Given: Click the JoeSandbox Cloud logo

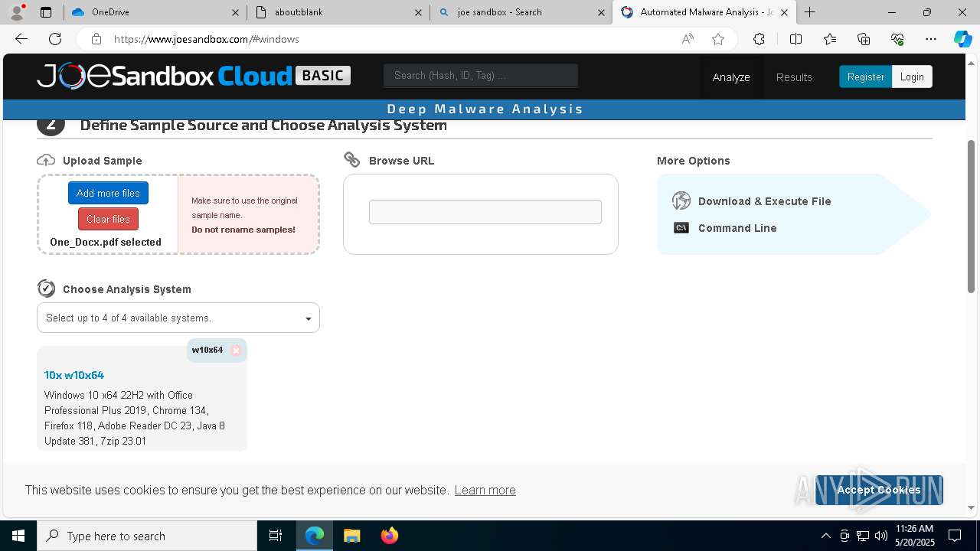Looking at the screenshot, I should pyautogui.click(x=194, y=76).
